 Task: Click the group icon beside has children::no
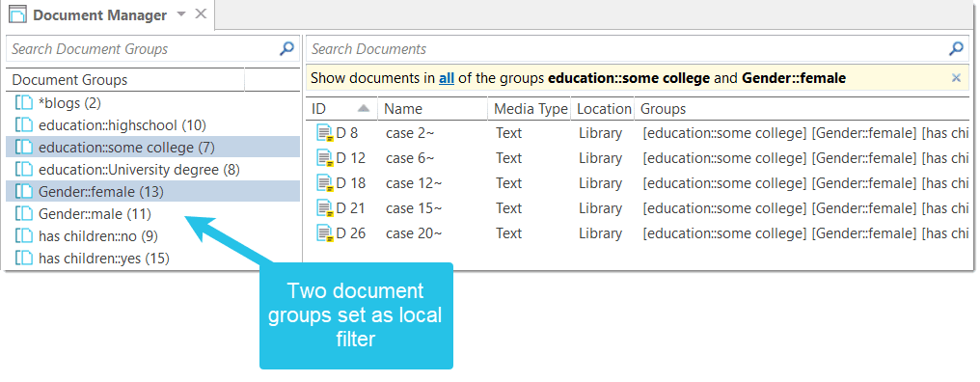[x=23, y=235]
